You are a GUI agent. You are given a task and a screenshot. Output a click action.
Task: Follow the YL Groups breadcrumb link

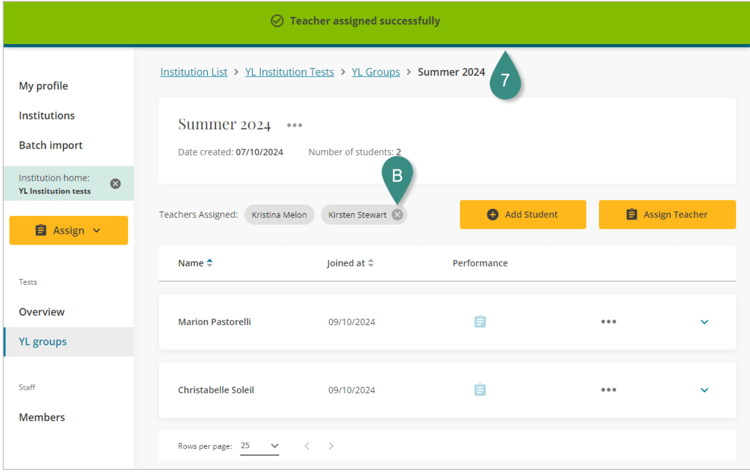point(375,72)
